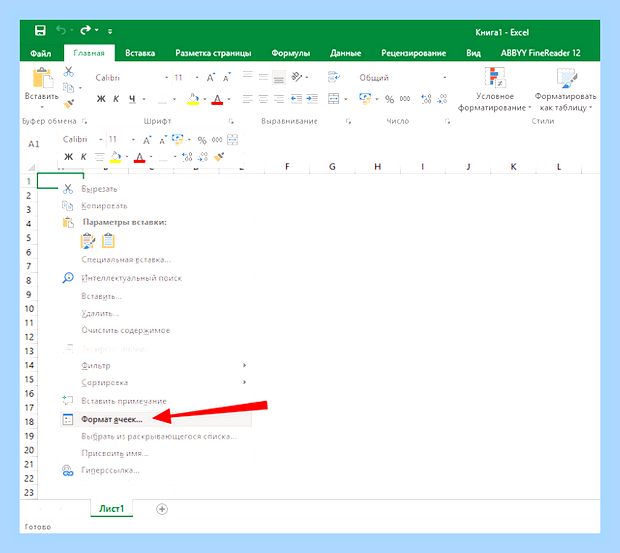Screen dimensions: 620x553
Task: Toggle Bold (Ж) in the ribbon
Action: (101, 99)
